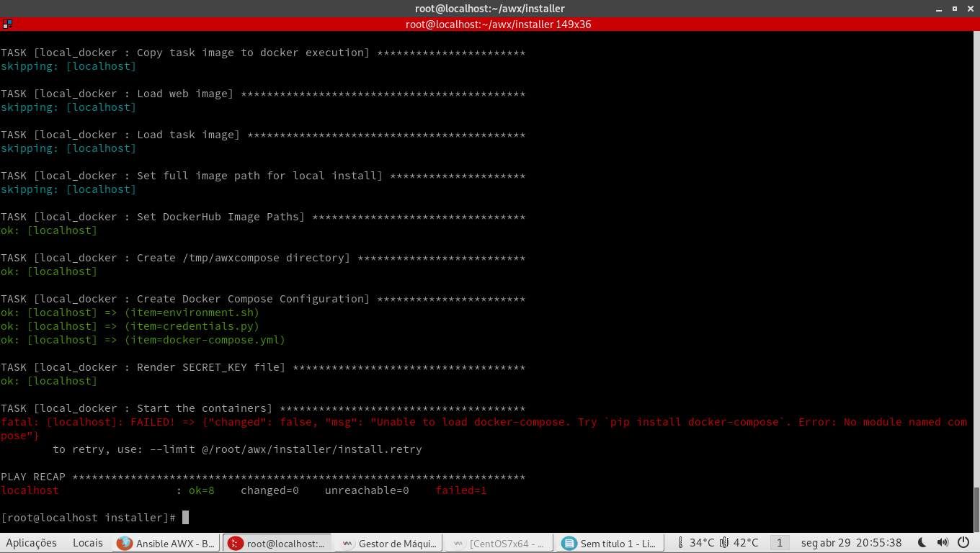980x553 pixels.
Task: Click TASK Render SECRET_KEY file line
Action: pyautogui.click(x=263, y=367)
